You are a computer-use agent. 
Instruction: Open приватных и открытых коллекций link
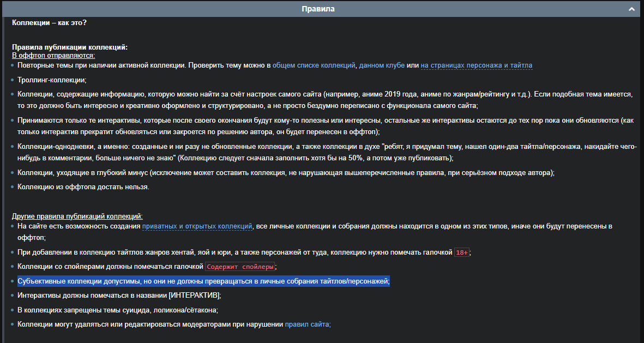pyautogui.click(x=197, y=226)
